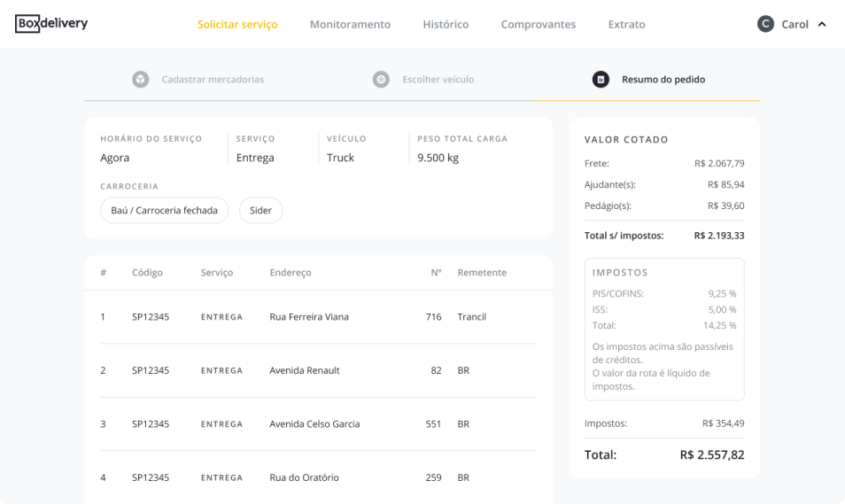Click the Cadastrar mercadorias step icon
The image size is (845, 504).
(140, 80)
